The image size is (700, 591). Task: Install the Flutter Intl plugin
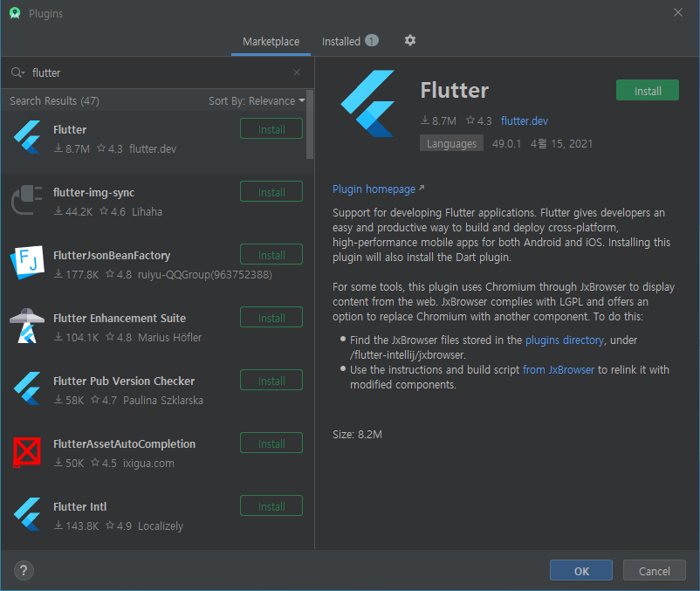(271, 506)
